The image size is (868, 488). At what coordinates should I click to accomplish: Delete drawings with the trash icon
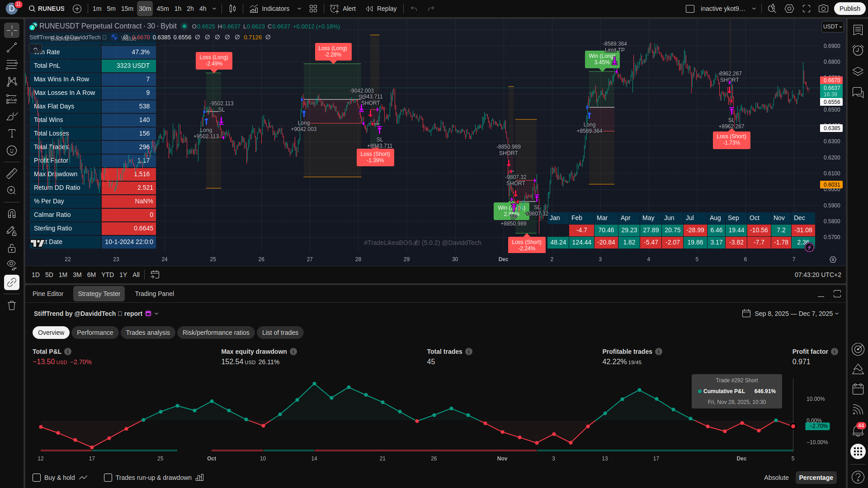[x=12, y=305]
